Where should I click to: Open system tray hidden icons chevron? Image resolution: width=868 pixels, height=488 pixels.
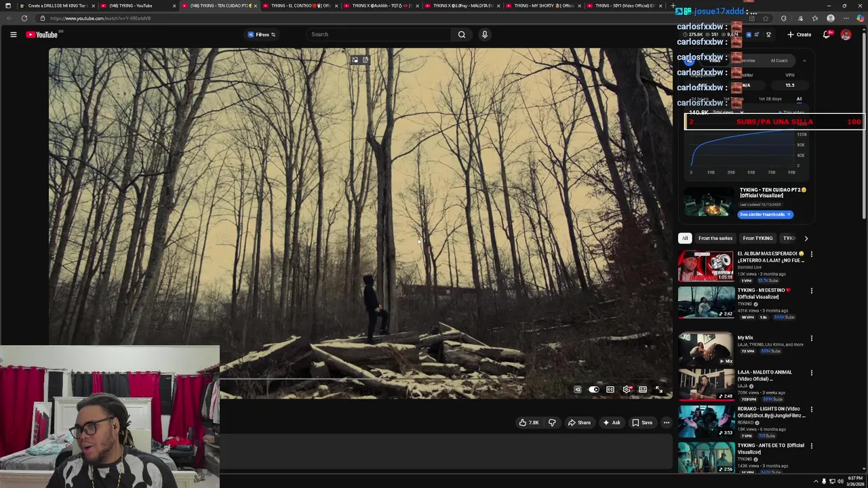tap(816, 482)
